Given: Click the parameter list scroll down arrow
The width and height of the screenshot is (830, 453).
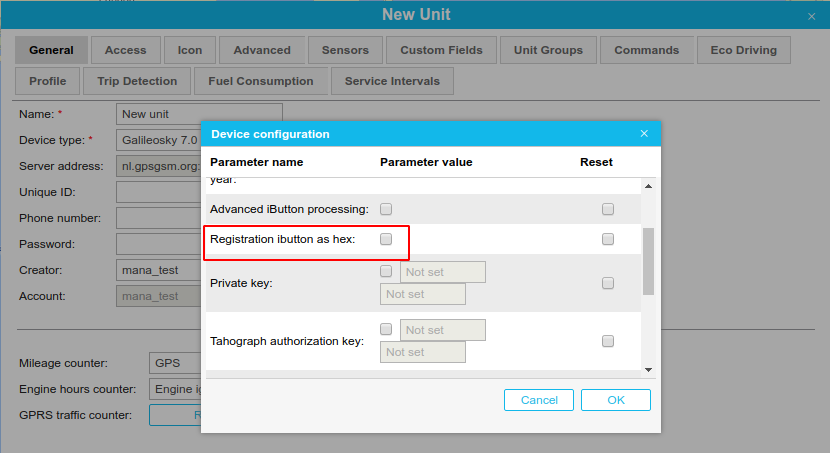Looking at the screenshot, I should coord(648,369).
